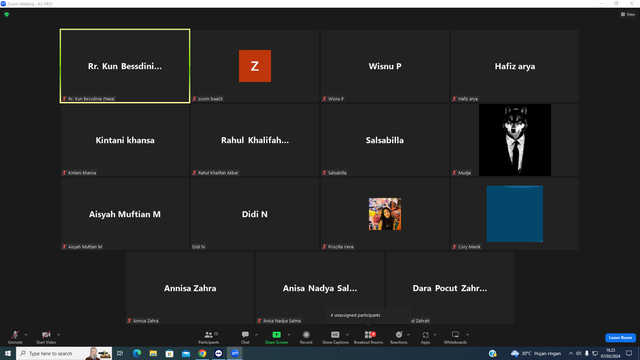Start recording with the Record icon
The image size is (640, 360).
coord(306,335)
